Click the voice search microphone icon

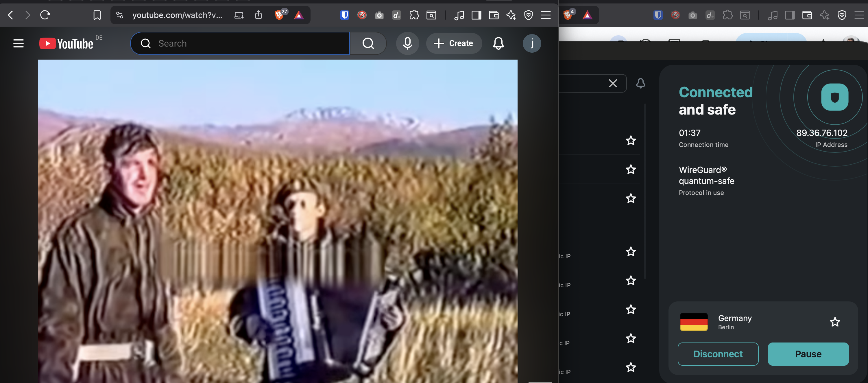[407, 43]
